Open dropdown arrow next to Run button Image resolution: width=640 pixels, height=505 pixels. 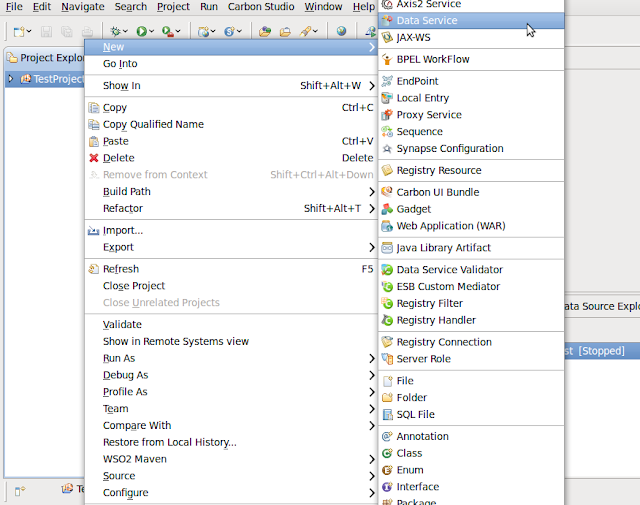coord(152,31)
